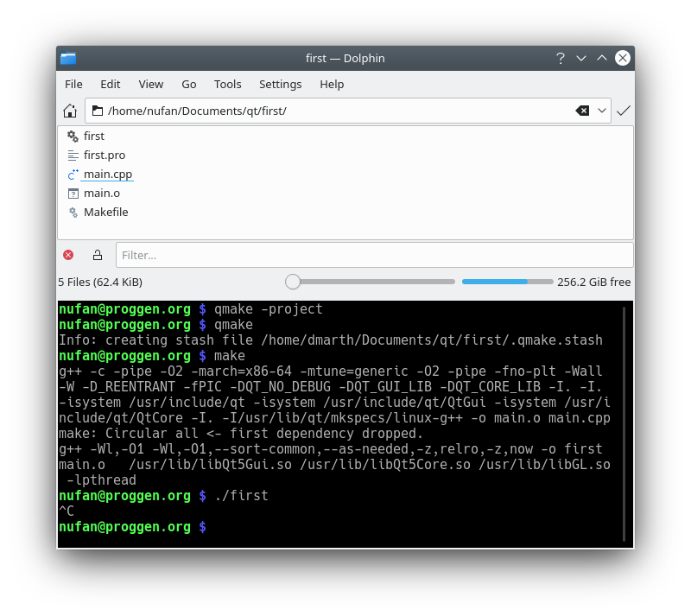Click into the Filter input field
The width and height of the screenshot is (691, 616).
(x=373, y=255)
